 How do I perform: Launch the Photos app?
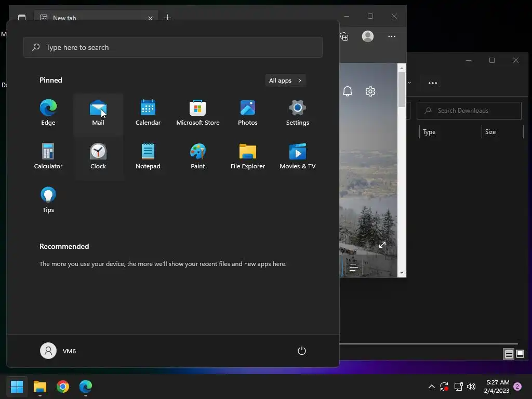click(x=248, y=113)
